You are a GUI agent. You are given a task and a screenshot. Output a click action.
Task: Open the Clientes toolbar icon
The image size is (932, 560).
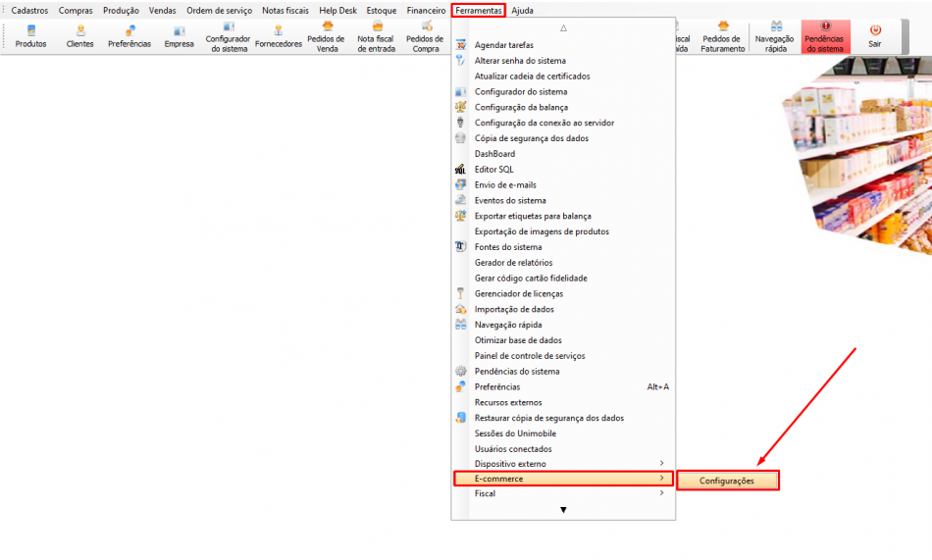[x=79, y=36]
